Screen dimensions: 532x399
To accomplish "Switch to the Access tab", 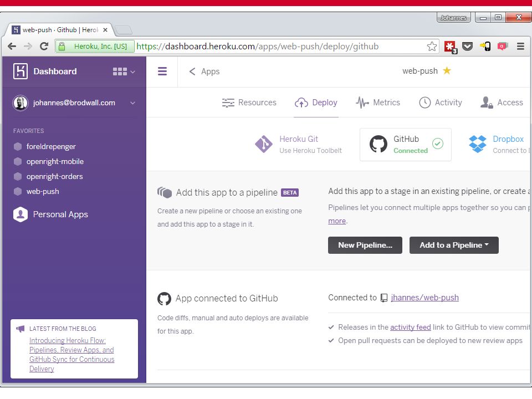I will 502,103.
